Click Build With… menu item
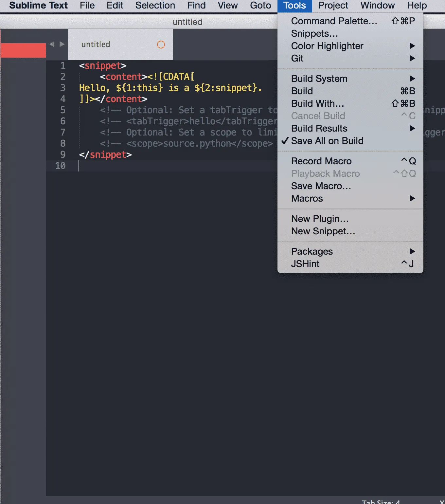Viewport: 445px width, 504px height. [317, 103]
